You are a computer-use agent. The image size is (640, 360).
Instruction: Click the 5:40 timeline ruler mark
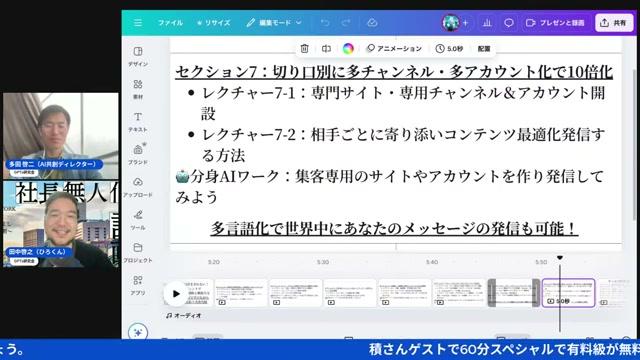pyautogui.click(x=432, y=262)
